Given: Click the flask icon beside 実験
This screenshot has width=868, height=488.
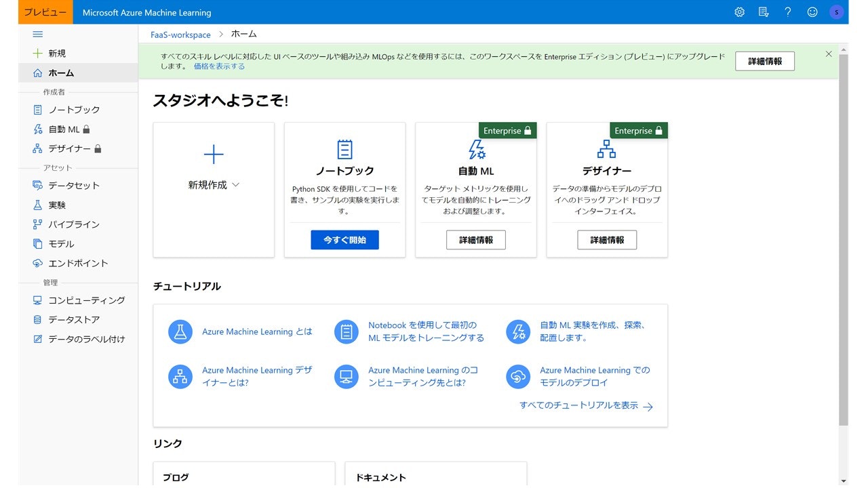Looking at the screenshot, I should click(38, 205).
